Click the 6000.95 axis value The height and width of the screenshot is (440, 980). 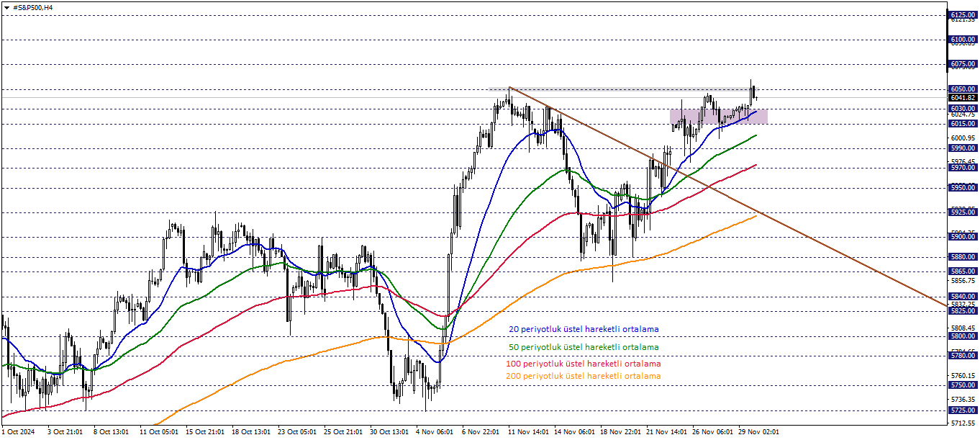962,138
